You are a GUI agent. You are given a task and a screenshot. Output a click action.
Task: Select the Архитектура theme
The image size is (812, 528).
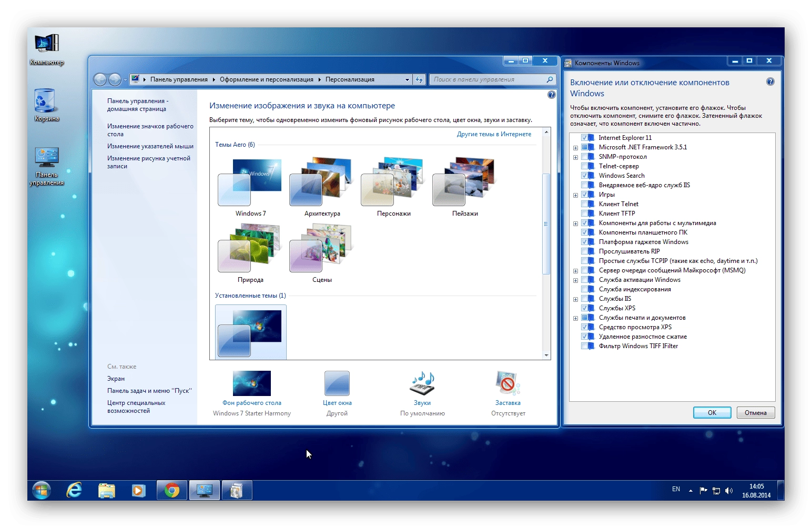point(322,187)
